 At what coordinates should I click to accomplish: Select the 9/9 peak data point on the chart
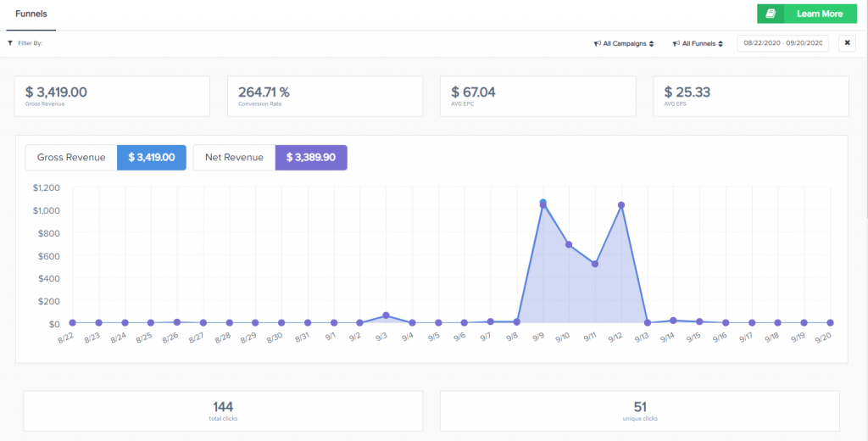point(543,204)
